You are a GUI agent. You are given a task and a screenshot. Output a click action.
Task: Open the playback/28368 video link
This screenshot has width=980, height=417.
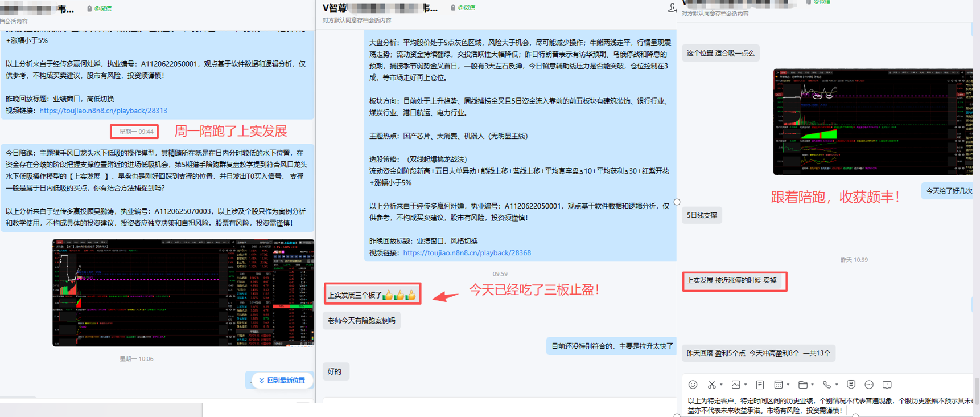(x=467, y=253)
